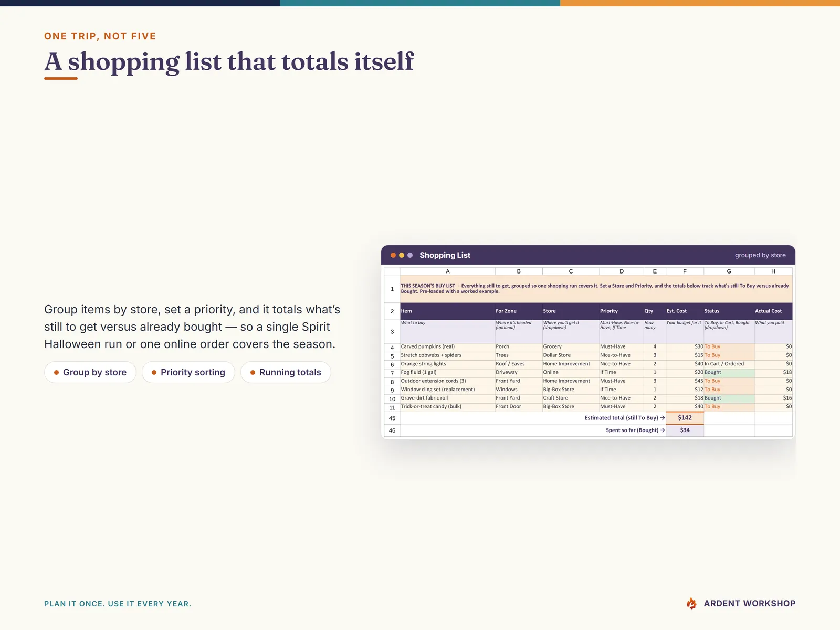This screenshot has height=630, width=840.
Task: Click the 'Front Door' zone cell
Action: [x=519, y=406]
